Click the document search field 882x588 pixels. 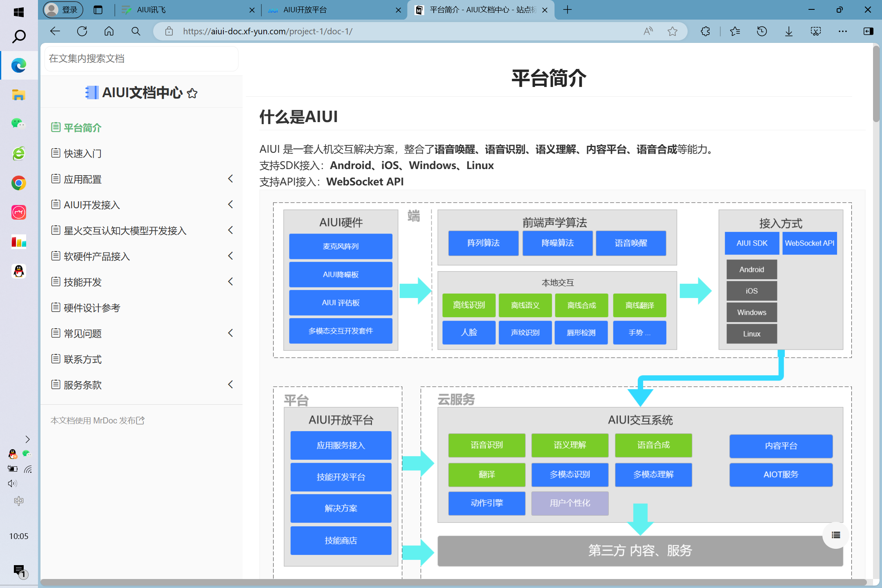tap(141, 59)
